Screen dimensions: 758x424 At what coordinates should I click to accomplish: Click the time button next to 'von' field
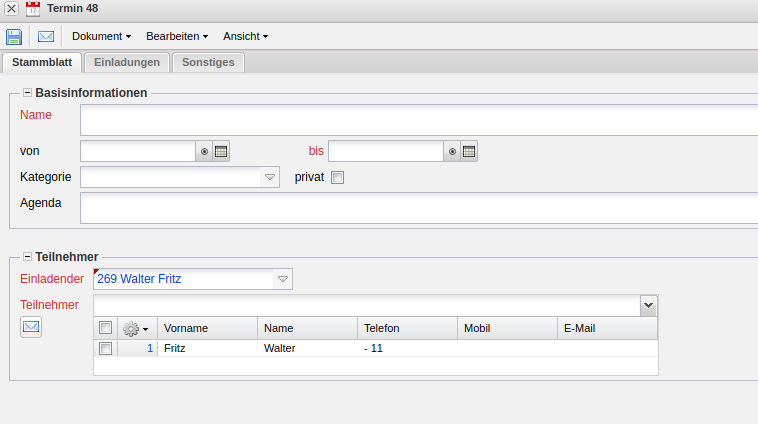(204, 151)
